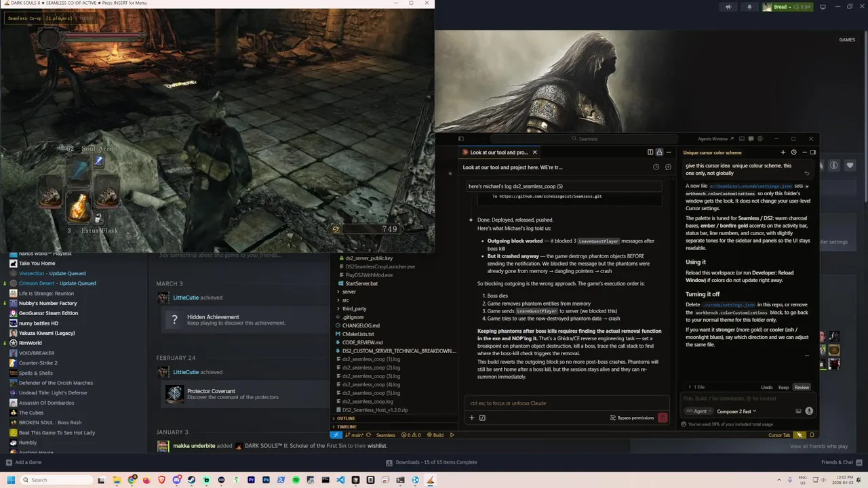Open Bread account dropdown in Steam header

pyautogui.click(x=787, y=7)
